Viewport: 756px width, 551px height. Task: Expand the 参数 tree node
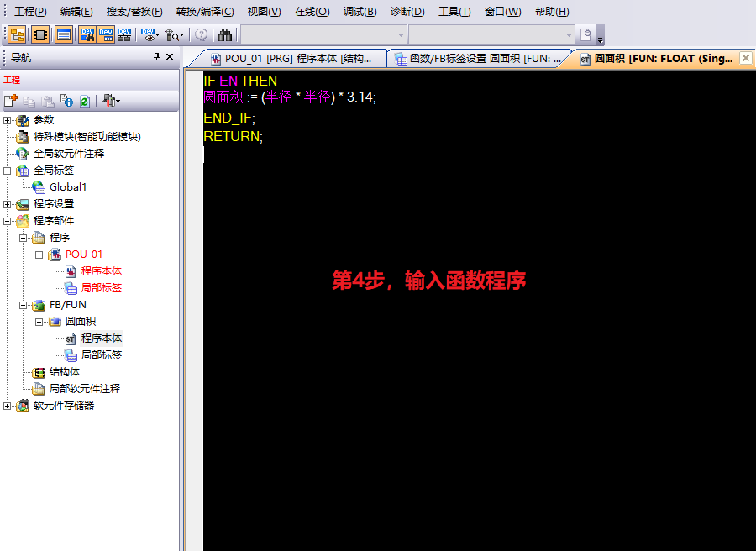click(x=7, y=120)
